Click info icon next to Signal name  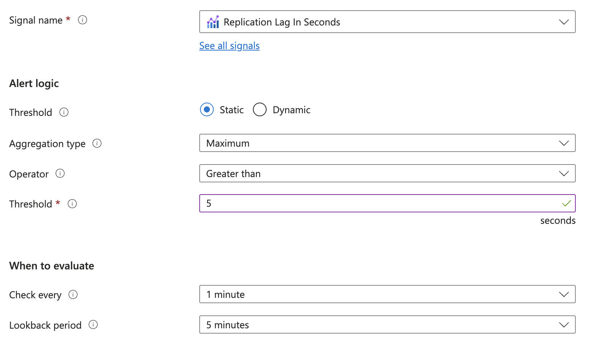[83, 20]
